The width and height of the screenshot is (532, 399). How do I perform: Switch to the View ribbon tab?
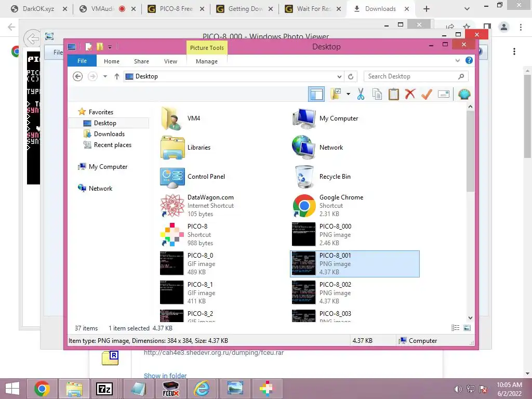click(x=170, y=61)
